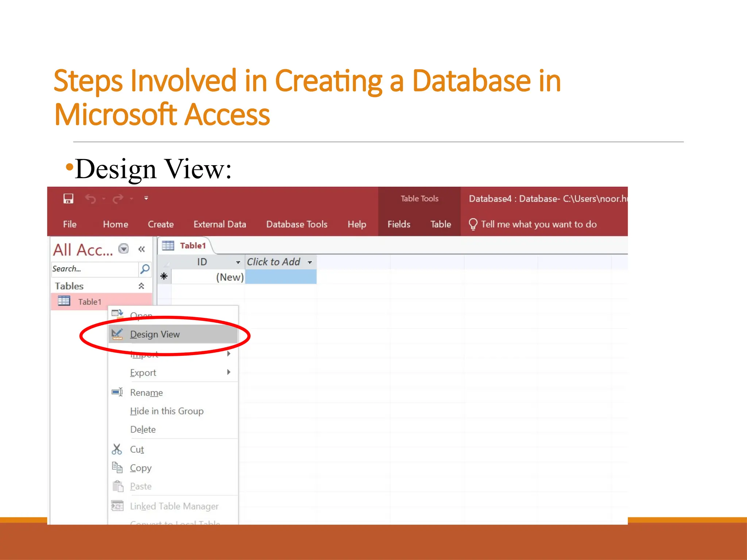Choose Hide in this Group

pos(173,411)
